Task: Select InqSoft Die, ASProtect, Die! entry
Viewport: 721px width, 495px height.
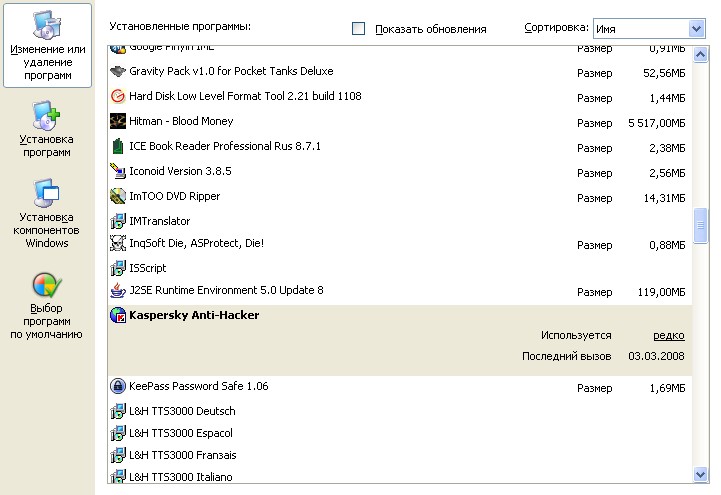Action: click(400, 243)
